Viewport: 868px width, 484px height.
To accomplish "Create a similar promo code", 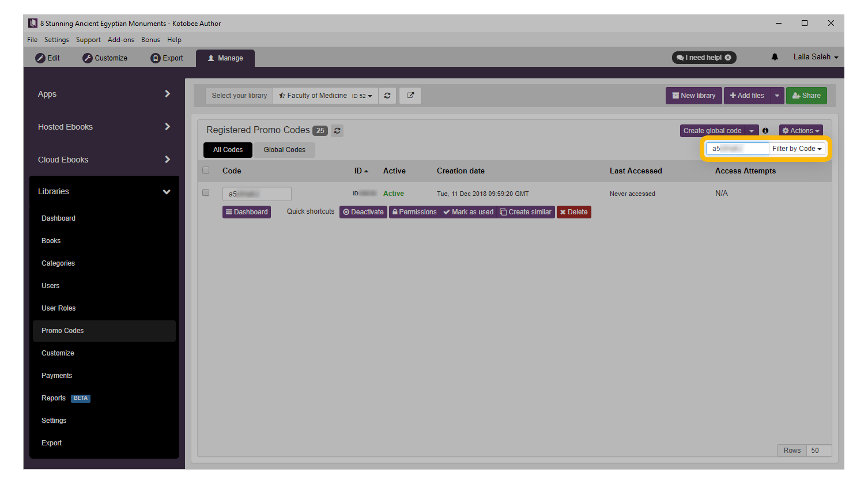I will pyautogui.click(x=526, y=212).
